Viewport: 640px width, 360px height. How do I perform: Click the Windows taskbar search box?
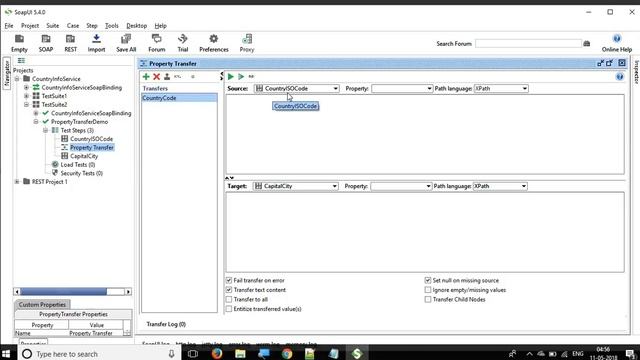point(98,353)
